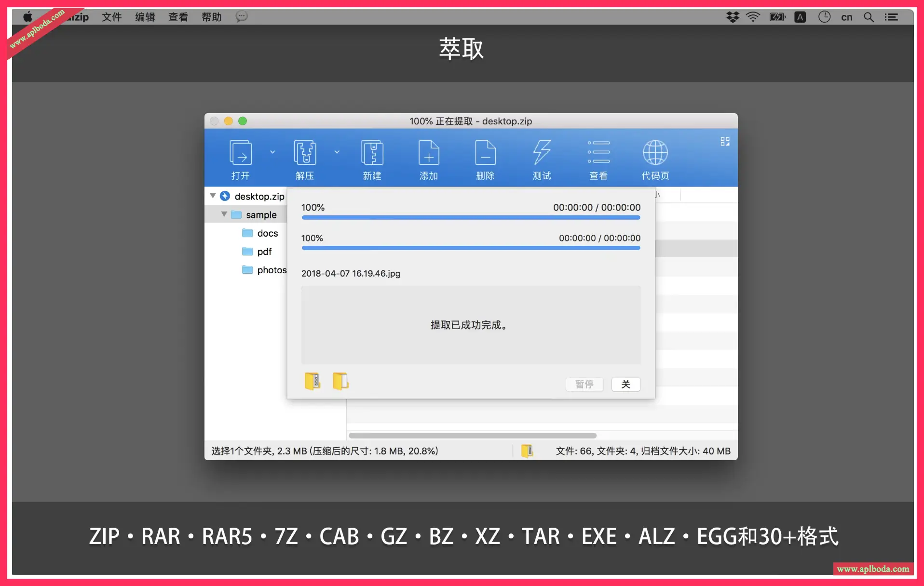Image resolution: width=924 pixels, height=586 pixels.
Task: Click the 查看 (View) list icon
Action: coord(598,153)
